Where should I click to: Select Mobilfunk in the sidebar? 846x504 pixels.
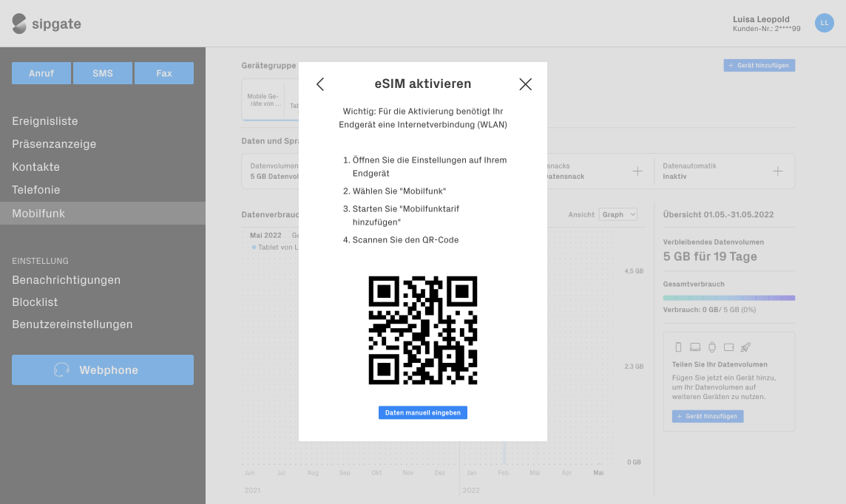pos(103,214)
